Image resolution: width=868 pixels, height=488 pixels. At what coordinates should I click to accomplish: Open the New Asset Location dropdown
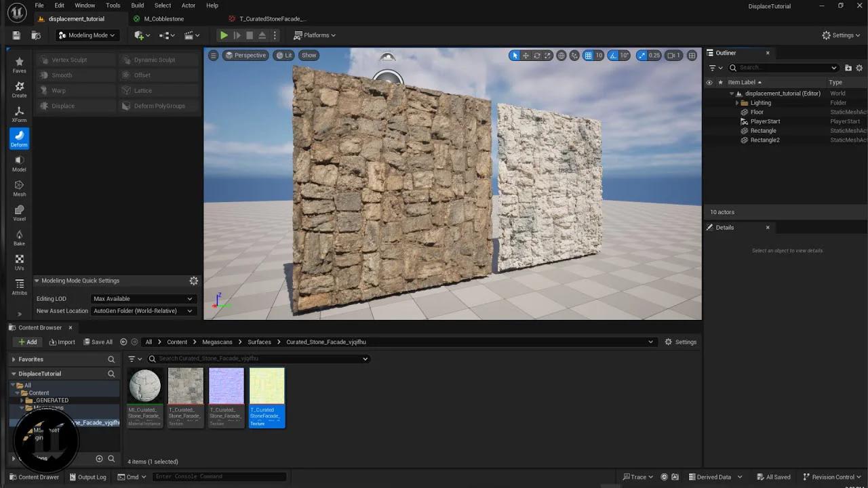[x=142, y=310]
